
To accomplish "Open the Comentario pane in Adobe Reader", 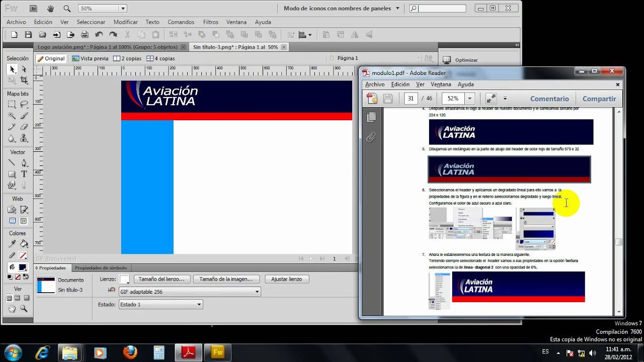I will pyautogui.click(x=549, y=99).
